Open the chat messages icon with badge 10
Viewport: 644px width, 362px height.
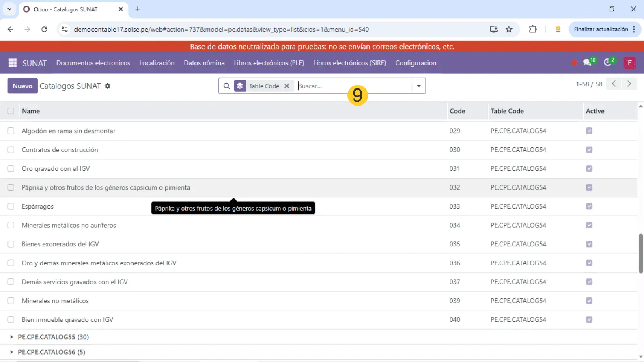click(588, 62)
